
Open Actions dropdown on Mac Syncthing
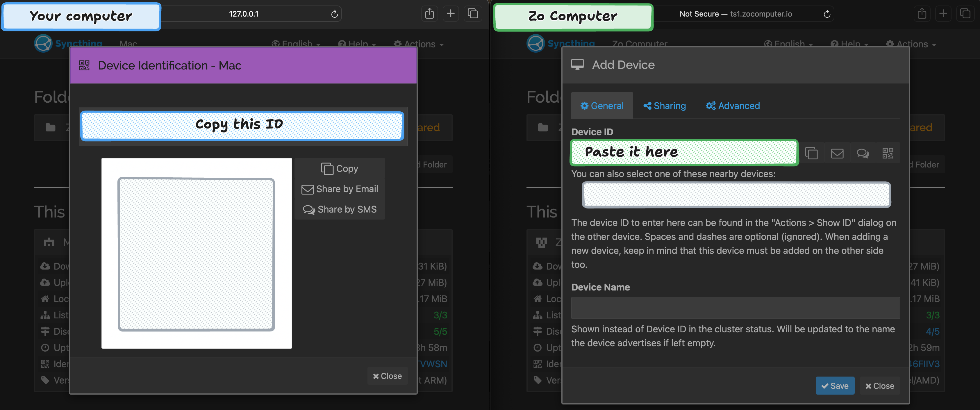coord(418,44)
